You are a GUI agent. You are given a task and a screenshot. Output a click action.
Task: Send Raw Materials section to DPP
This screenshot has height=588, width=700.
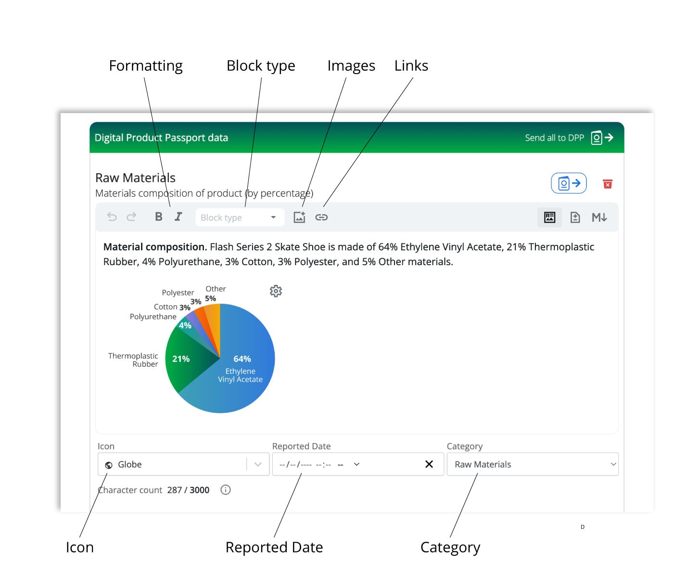(569, 183)
